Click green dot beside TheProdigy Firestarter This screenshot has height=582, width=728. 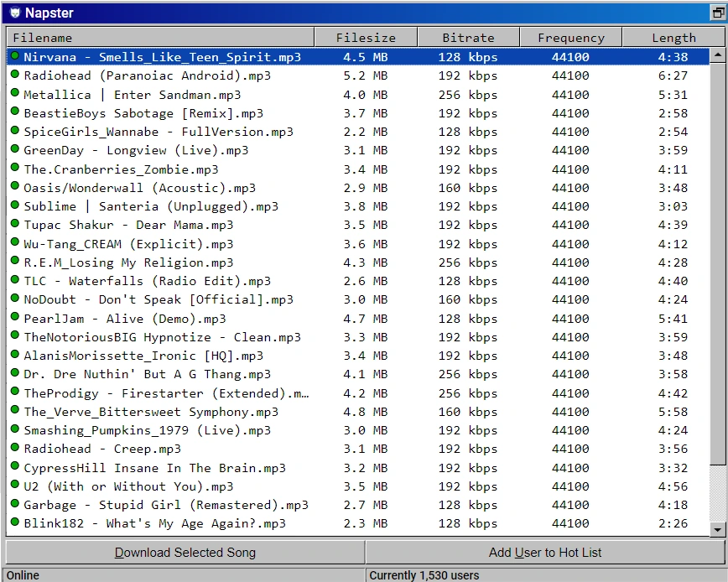click(x=15, y=392)
